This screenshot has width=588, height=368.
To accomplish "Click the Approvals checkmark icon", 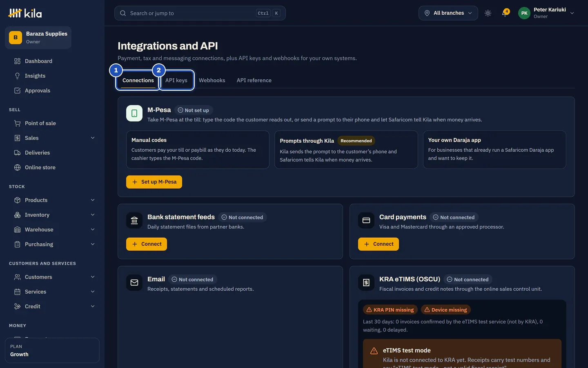I will click(17, 90).
